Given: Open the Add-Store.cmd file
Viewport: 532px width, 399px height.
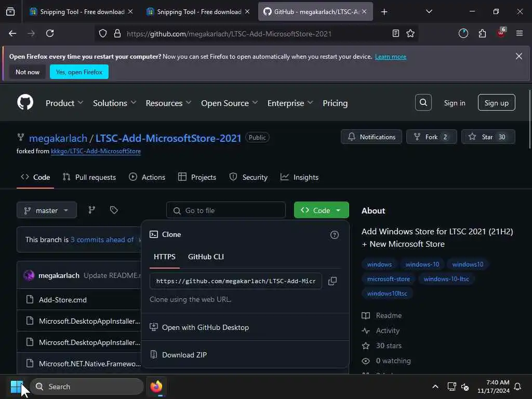Looking at the screenshot, I should click(63, 300).
